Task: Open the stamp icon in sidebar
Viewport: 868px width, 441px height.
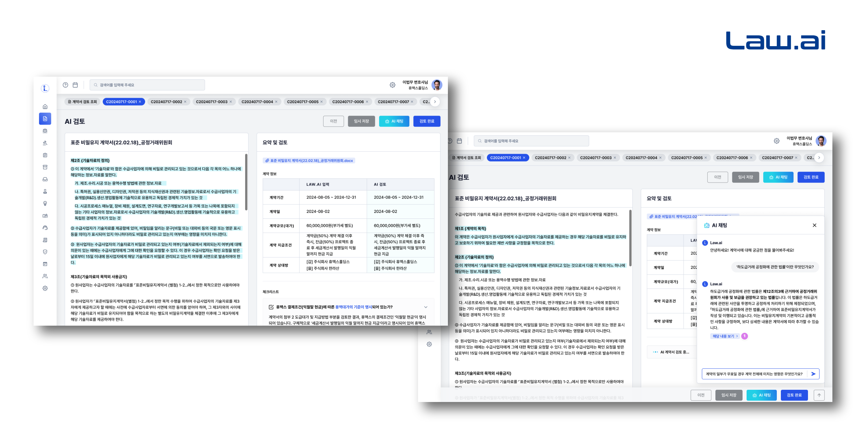Action: pyautogui.click(x=45, y=191)
